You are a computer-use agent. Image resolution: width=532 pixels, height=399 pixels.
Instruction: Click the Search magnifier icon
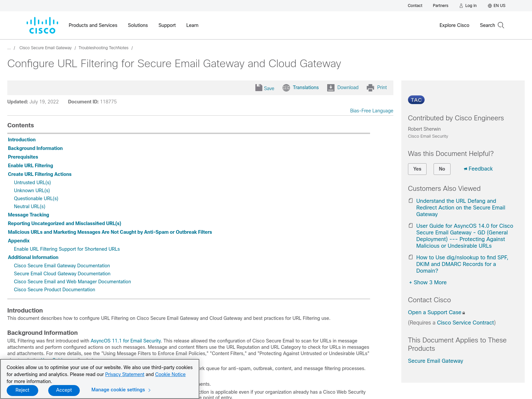click(x=501, y=25)
